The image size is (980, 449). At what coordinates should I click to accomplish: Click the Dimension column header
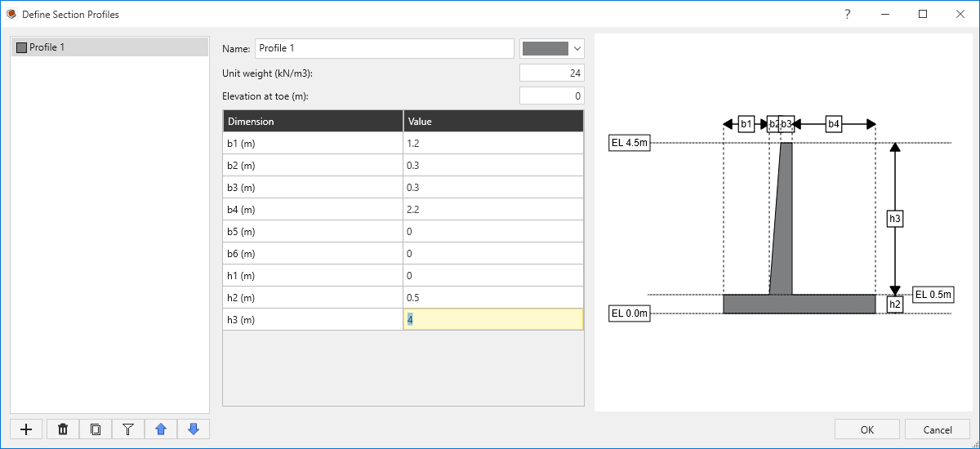(313, 122)
